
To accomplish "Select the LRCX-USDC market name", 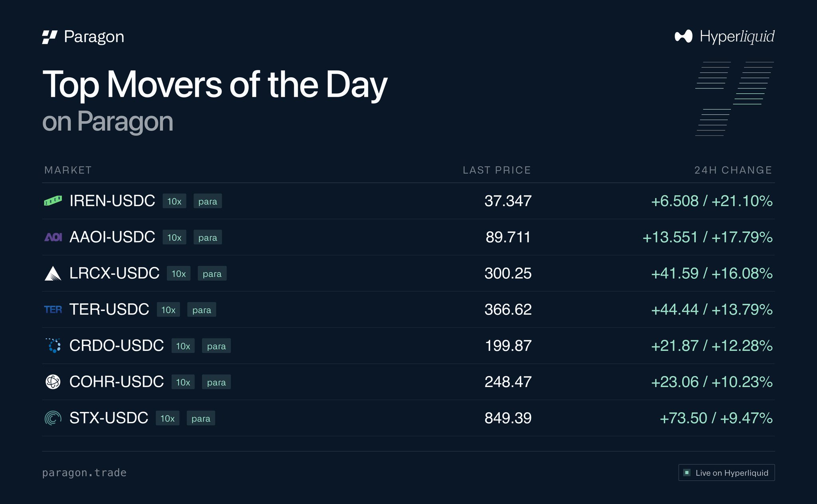I will (114, 273).
